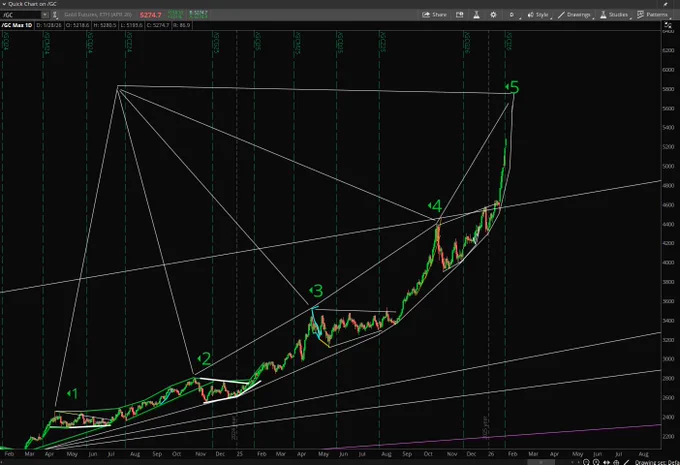Click the 25 year label on time axis

coord(239,454)
